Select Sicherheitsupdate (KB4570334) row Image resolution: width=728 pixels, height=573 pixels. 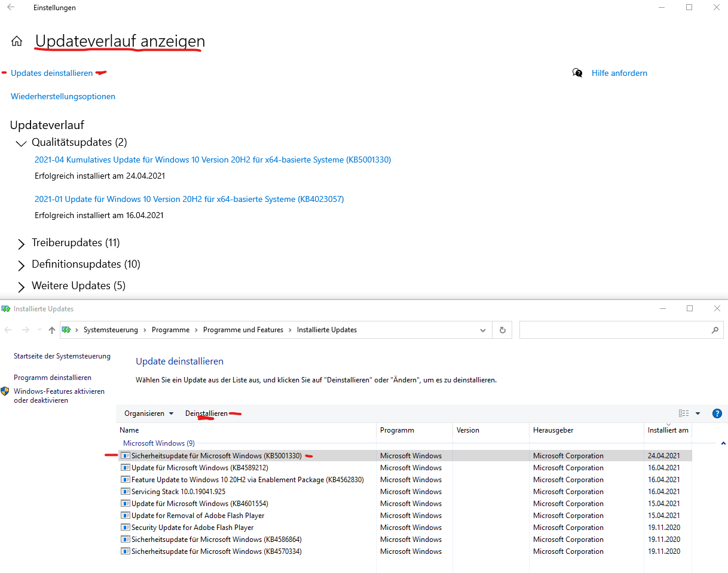click(x=404, y=551)
